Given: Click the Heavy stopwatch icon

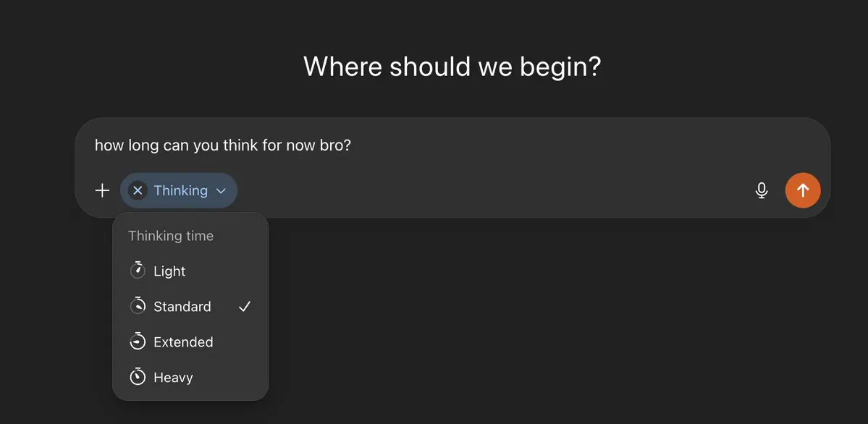Looking at the screenshot, I should [x=138, y=377].
